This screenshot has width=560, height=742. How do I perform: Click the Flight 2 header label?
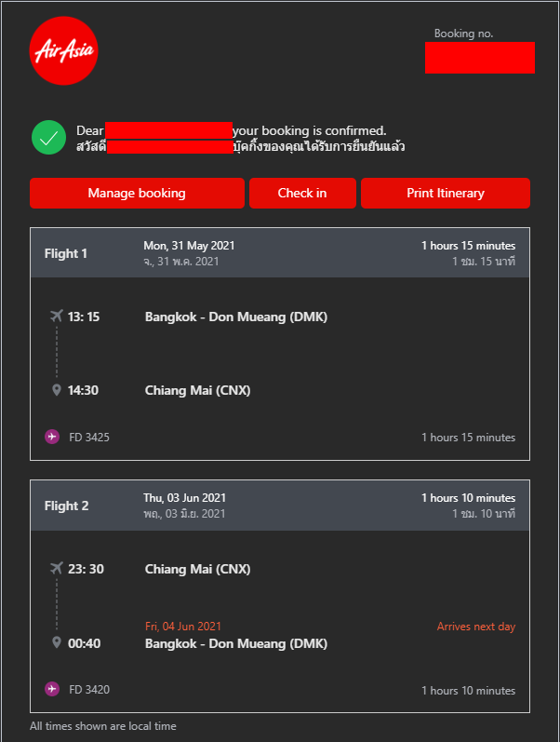[x=66, y=506]
